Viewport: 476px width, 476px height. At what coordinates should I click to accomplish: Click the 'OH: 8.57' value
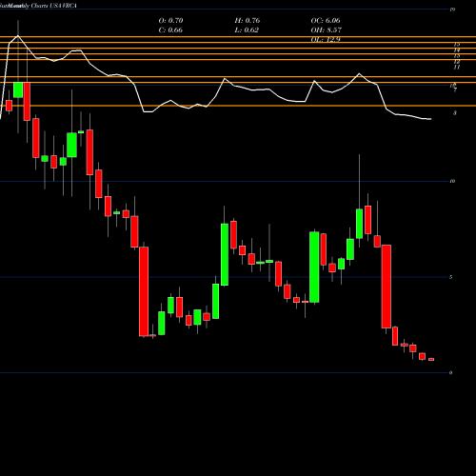pos(326,30)
